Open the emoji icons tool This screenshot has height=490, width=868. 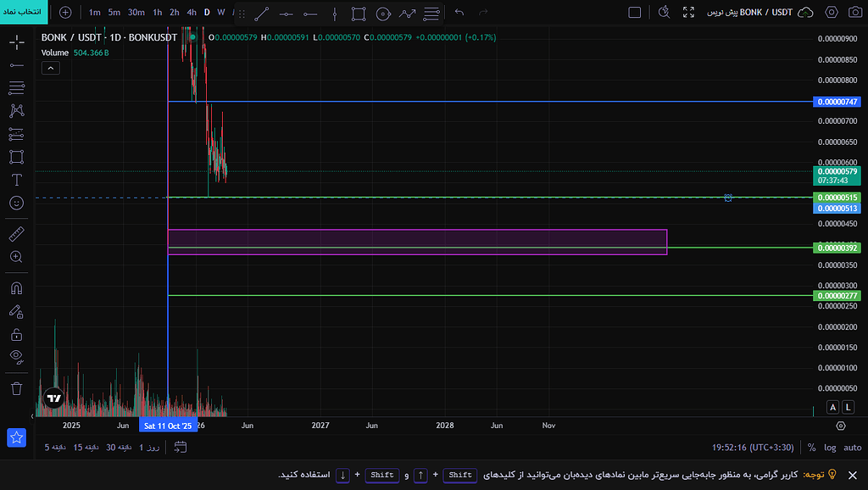click(x=16, y=203)
